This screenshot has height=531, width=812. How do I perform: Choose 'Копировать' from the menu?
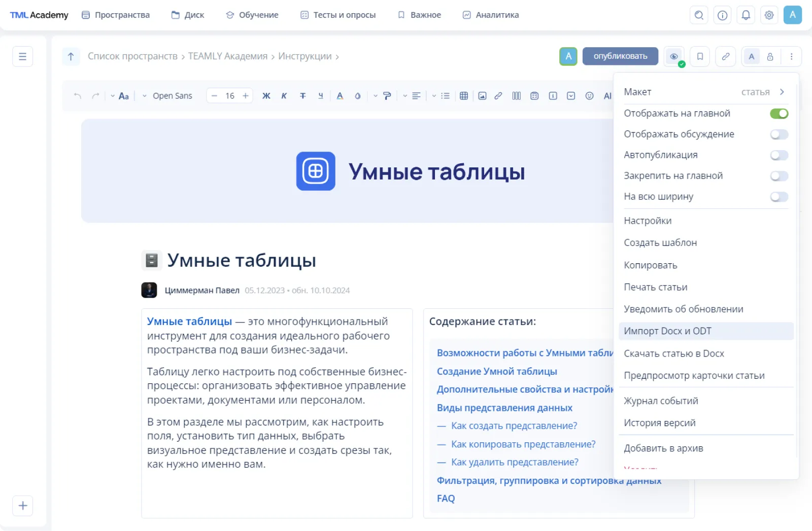tap(706, 265)
